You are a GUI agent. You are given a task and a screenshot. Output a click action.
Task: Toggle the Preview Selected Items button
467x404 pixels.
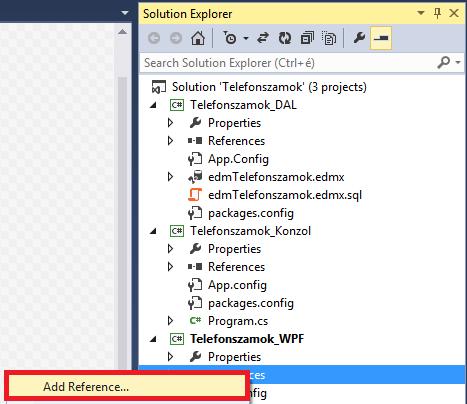point(381,38)
